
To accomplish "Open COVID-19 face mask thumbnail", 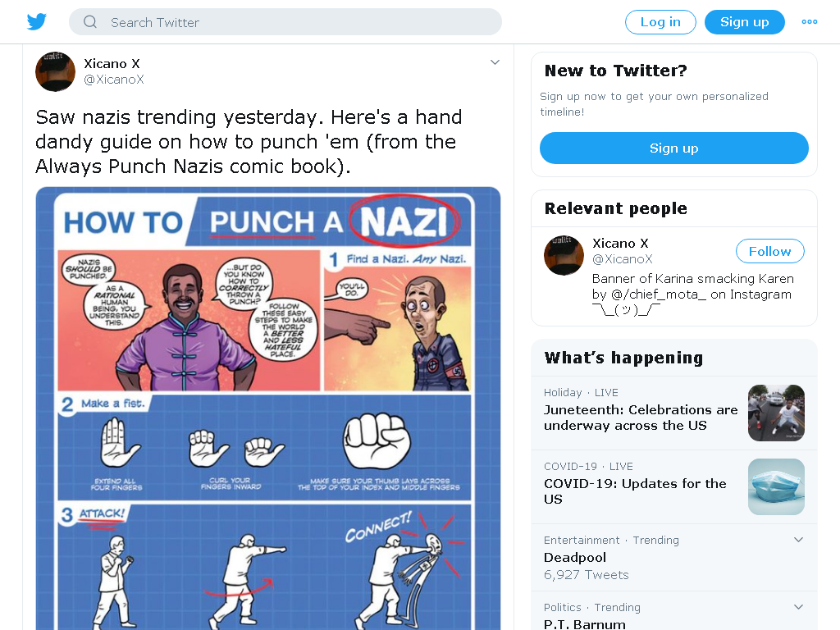I will (776, 487).
